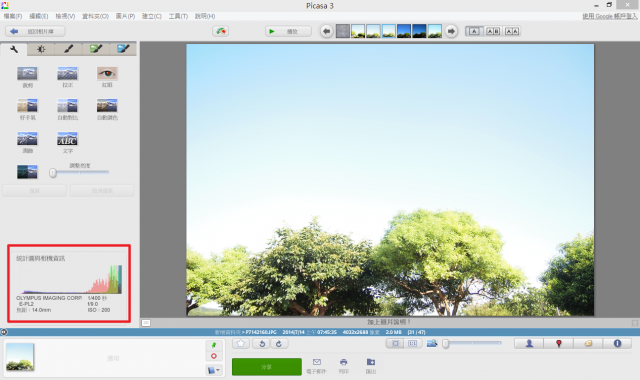Open the 資料夾(O) Folder menu
640x380 pixels.
click(x=96, y=16)
